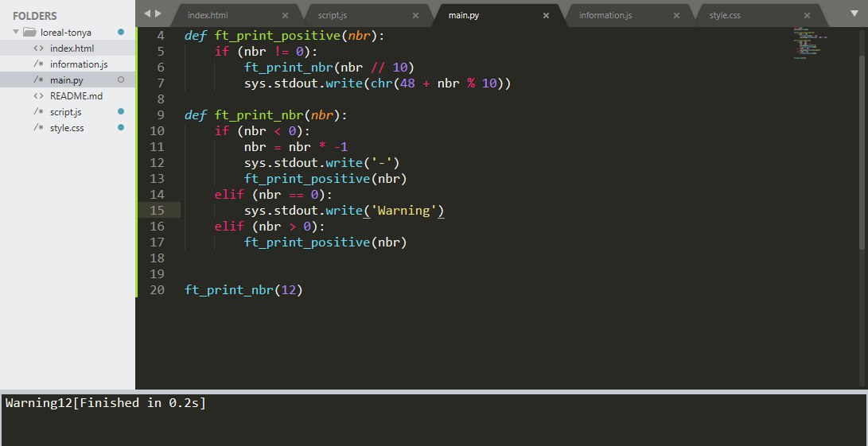This screenshot has width=868, height=446.
Task: Click line number 9 in the gutter
Action: click(x=161, y=115)
